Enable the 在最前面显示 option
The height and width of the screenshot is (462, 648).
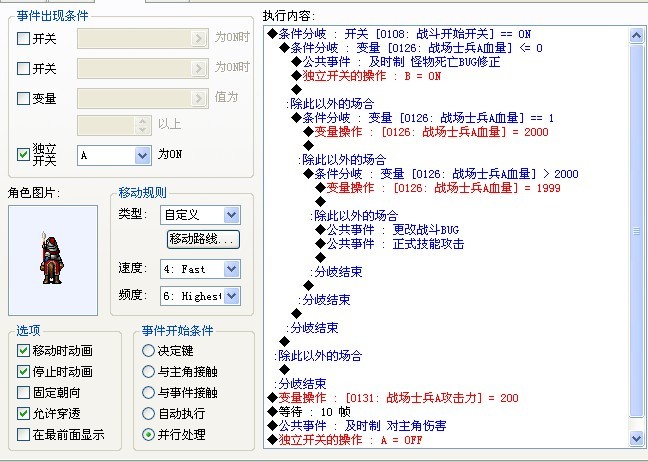click(x=23, y=434)
